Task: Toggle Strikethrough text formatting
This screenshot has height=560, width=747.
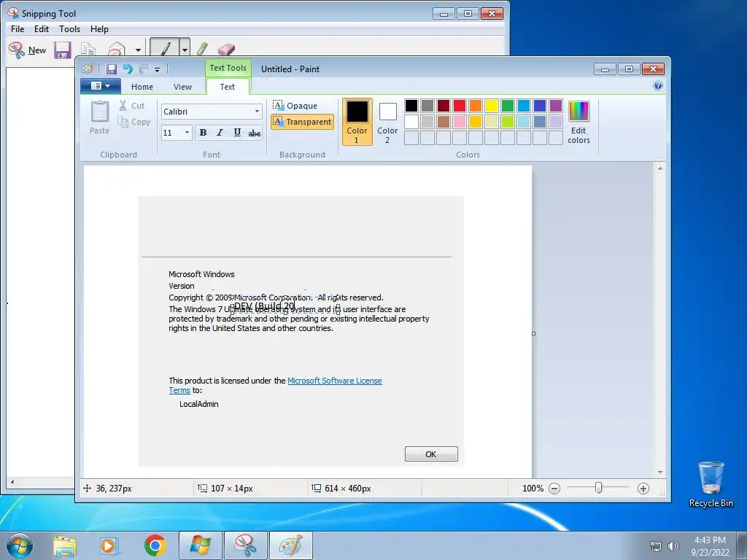Action: 255,133
